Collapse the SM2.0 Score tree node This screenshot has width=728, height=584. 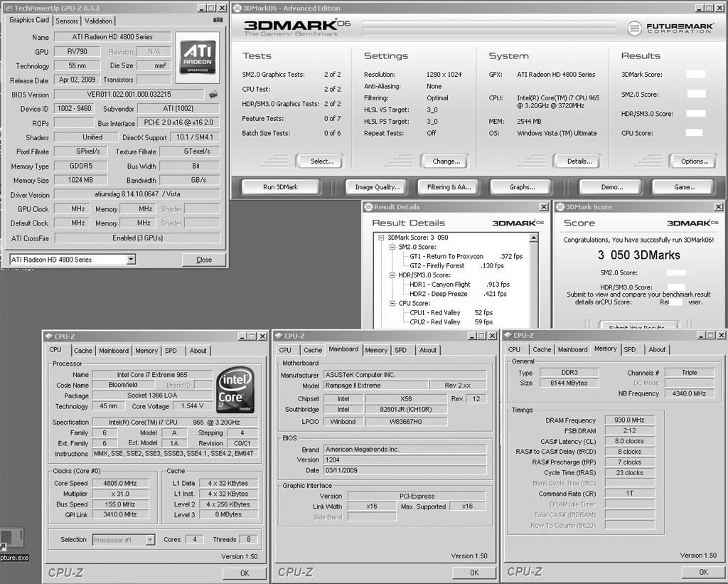click(392, 247)
